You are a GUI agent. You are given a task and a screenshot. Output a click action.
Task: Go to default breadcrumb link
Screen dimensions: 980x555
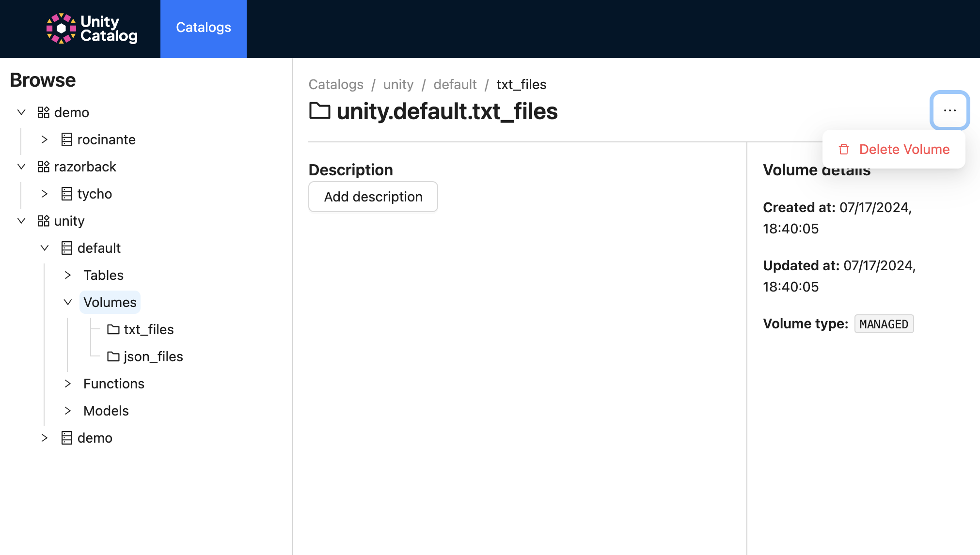coord(455,84)
